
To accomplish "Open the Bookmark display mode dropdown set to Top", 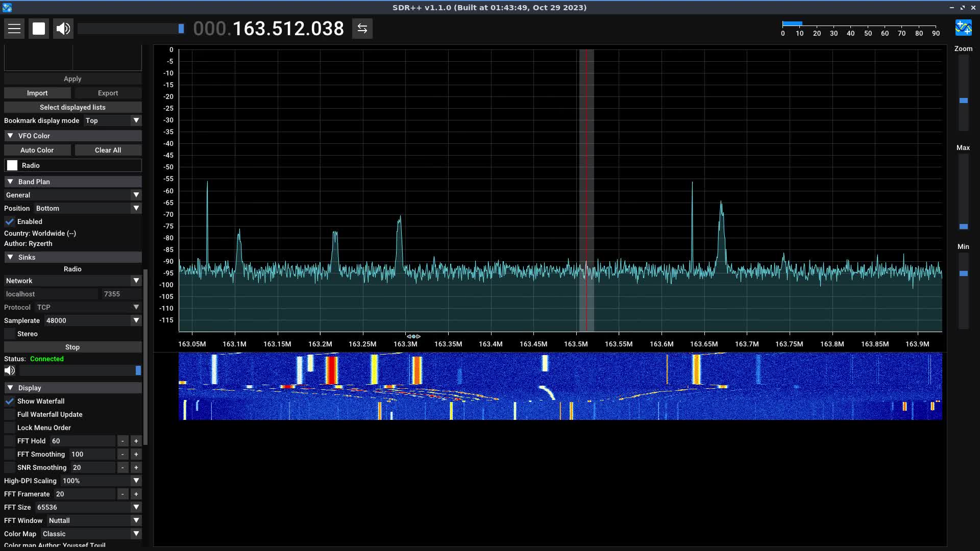I will click(x=112, y=120).
